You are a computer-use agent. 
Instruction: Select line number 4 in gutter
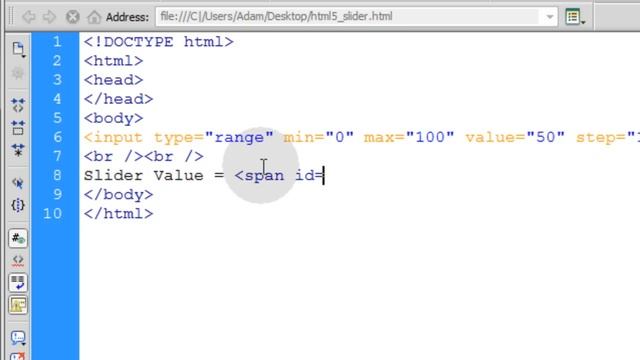tap(57, 99)
